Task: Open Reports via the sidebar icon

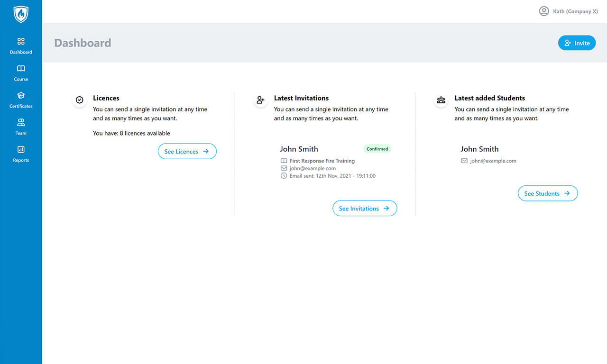Action: coord(21,150)
